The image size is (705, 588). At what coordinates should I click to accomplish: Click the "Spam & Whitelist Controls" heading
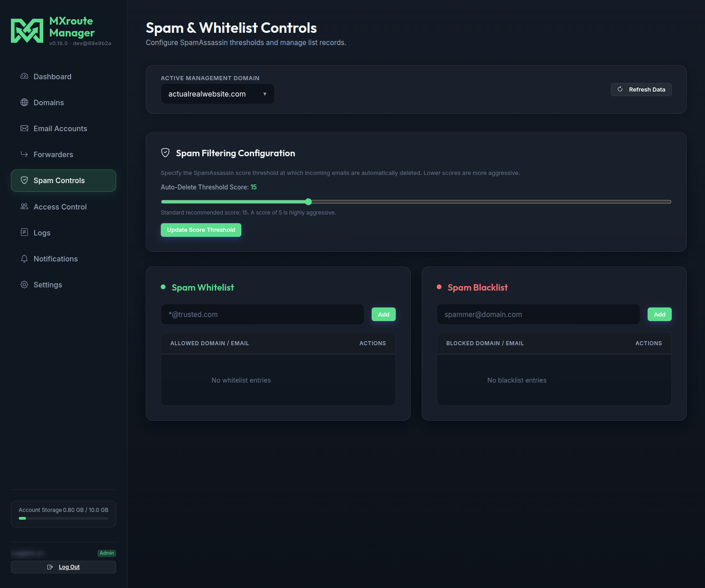pyautogui.click(x=231, y=28)
